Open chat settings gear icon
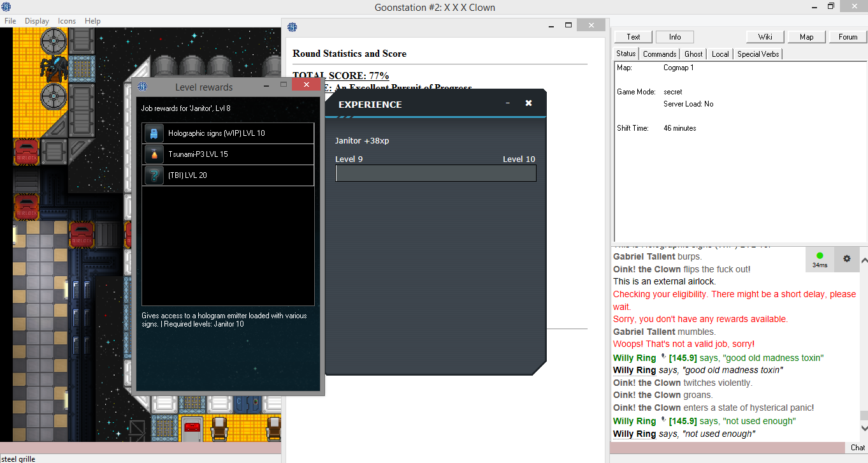868x463 pixels. 846,259
